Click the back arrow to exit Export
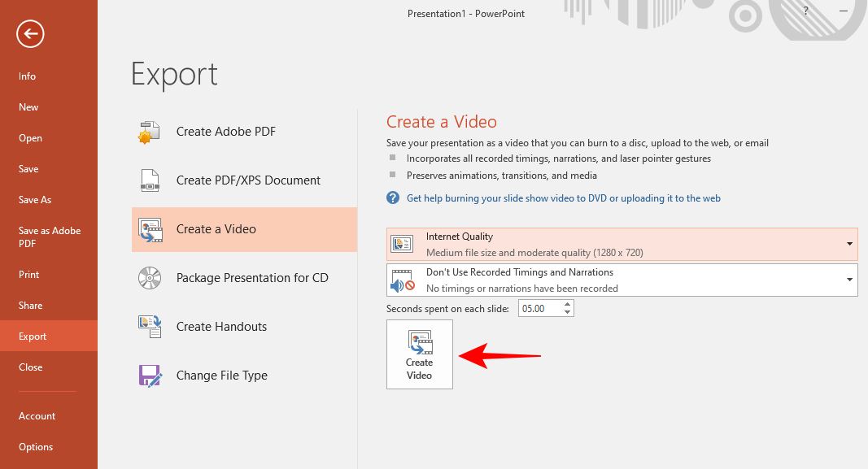The image size is (868, 469). pyautogui.click(x=30, y=33)
